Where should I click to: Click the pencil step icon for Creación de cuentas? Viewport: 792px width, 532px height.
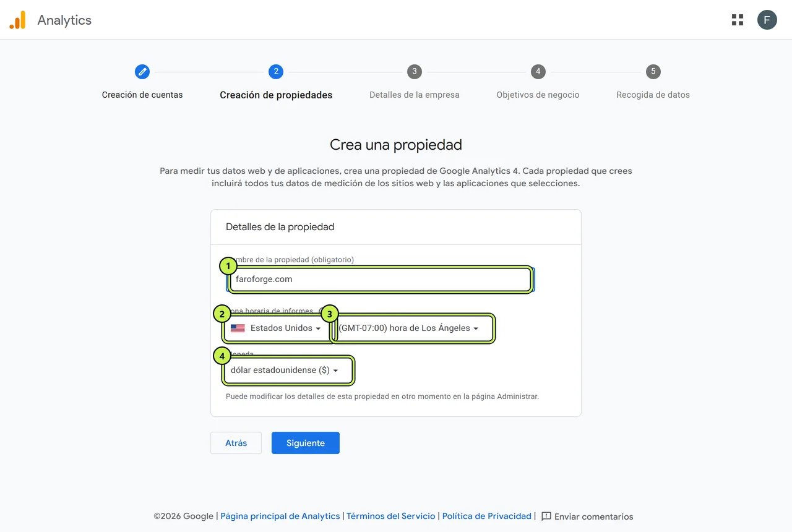(142, 72)
